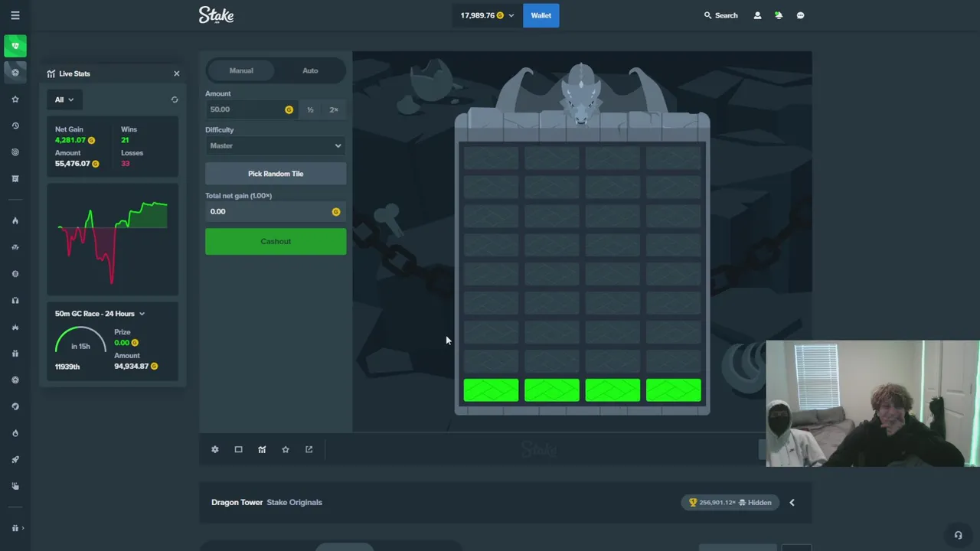Collapse game info with chevron arrow

[792, 502]
